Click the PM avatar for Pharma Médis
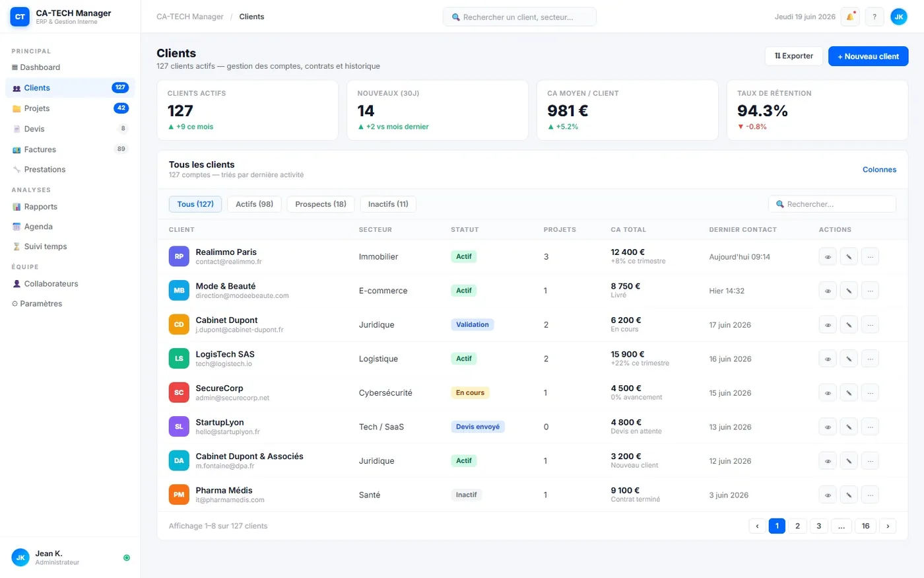The height and width of the screenshot is (578, 924). (179, 495)
